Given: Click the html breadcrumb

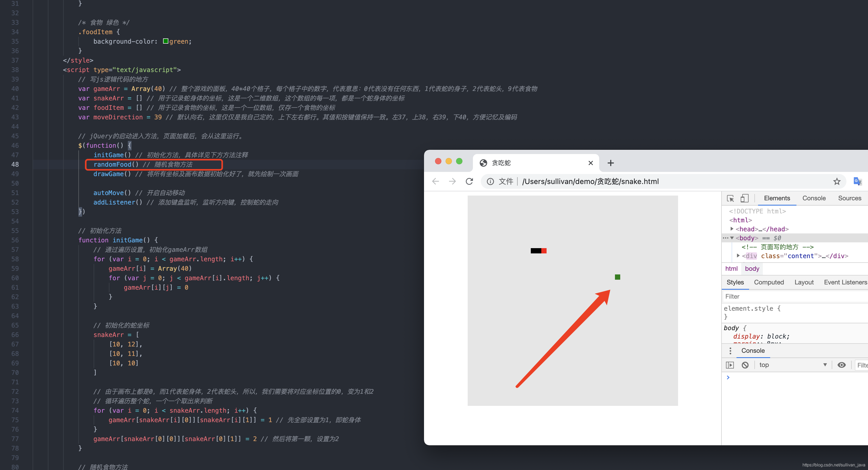Looking at the screenshot, I should click(731, 269).
